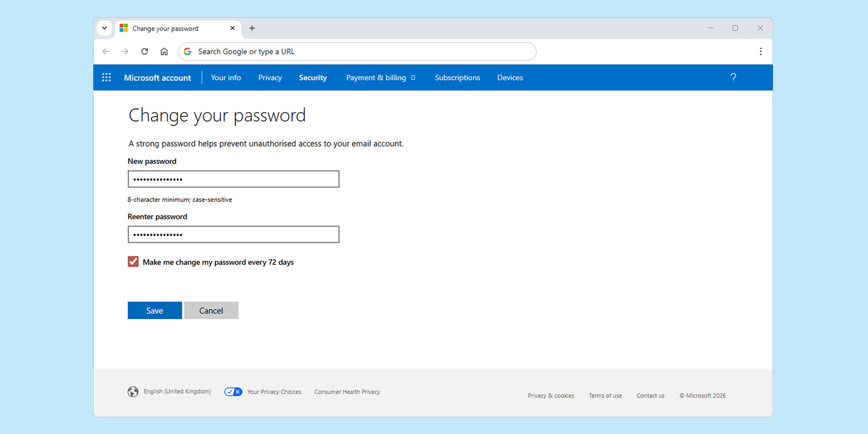Click the browser home icon
Screen dimensions: 868x434
tap(164, 51)
